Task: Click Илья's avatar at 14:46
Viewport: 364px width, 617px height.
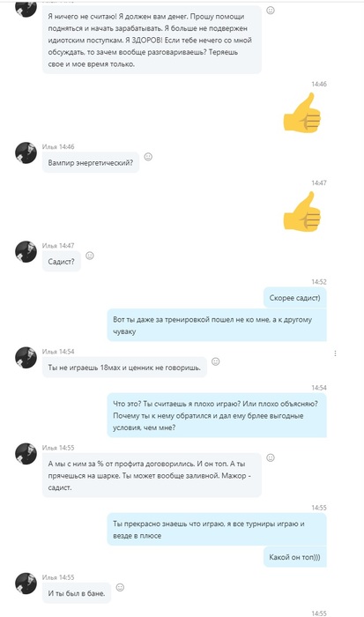Action: (26, 152)
